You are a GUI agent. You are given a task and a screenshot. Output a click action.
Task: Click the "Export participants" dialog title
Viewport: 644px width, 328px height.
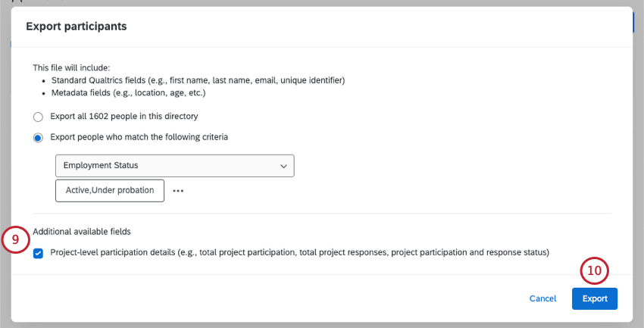click(x=76, y=27)
